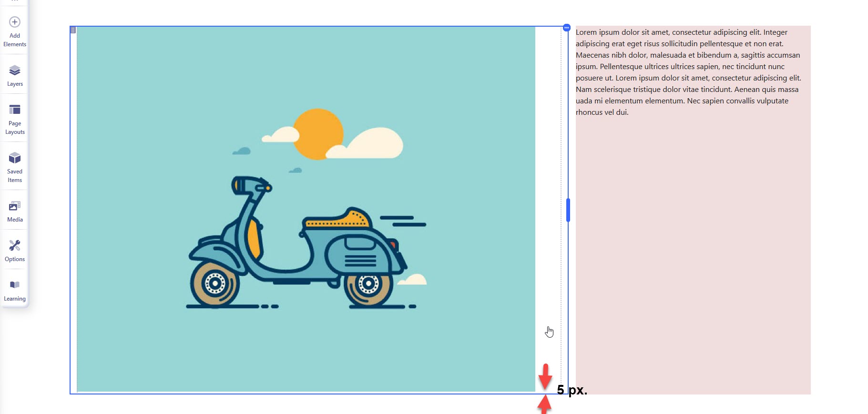Viewport: 868px width, 414px height.
Task: Click the empty pink area below the text
Action: point(693,257)
